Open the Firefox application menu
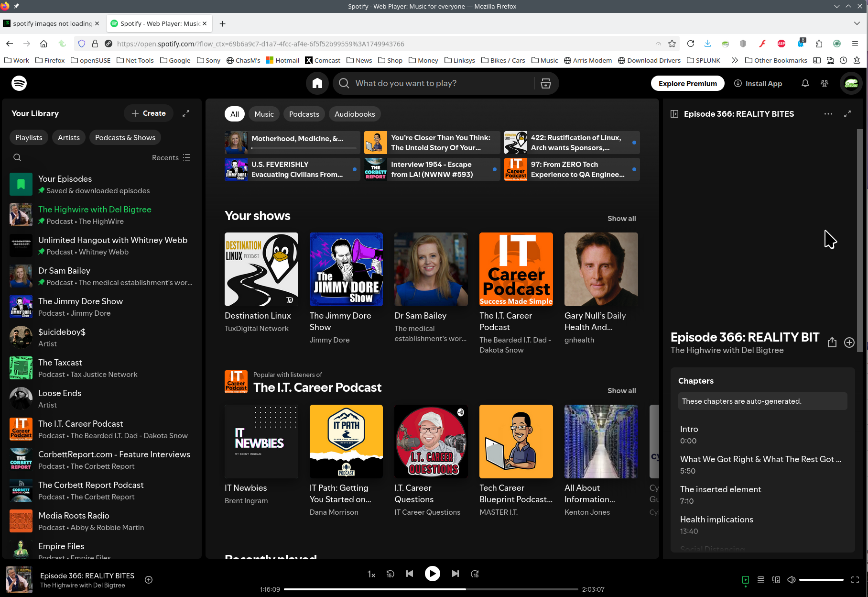 (x=855, y=44)
